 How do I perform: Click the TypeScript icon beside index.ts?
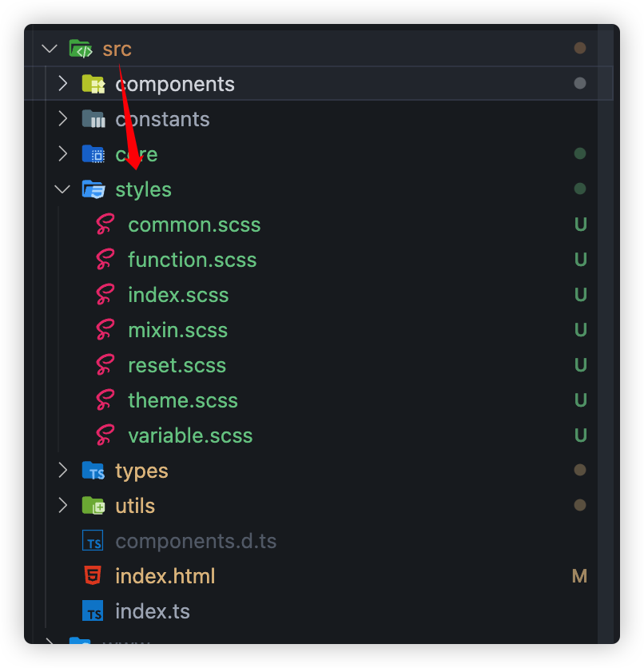[x=93, y=611]
